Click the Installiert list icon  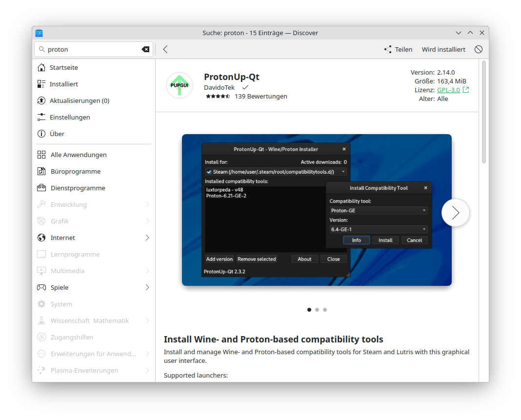(x=41, y=84)
